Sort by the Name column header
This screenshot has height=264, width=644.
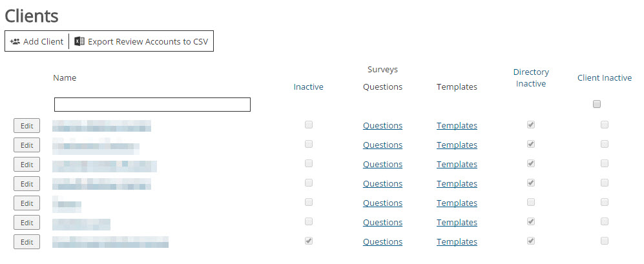click(65, 78)
